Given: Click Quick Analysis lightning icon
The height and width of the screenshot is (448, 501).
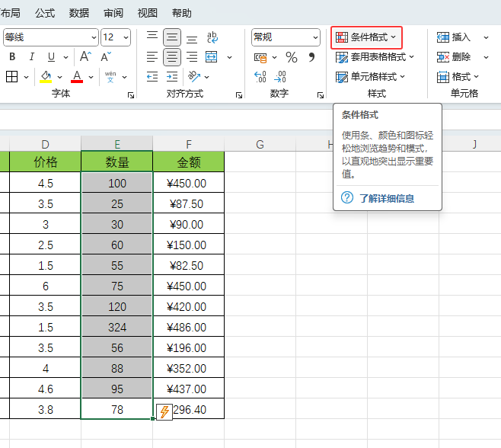Looking at the screenshot, I should (164, 412).
